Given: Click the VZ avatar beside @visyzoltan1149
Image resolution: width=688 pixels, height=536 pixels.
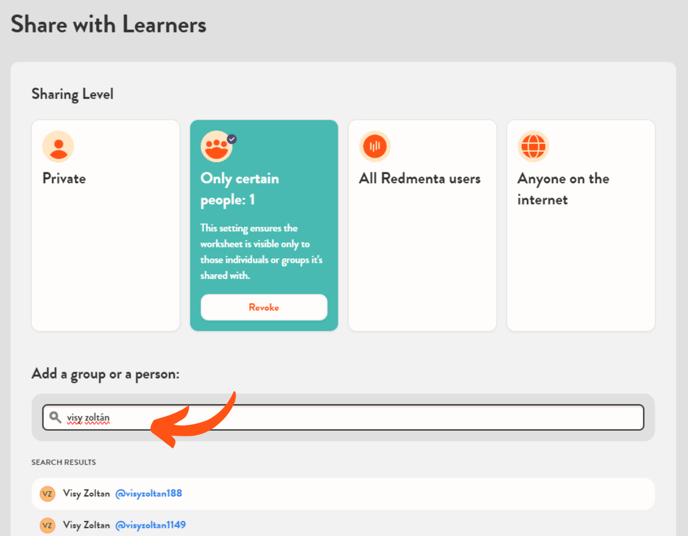Looking at the screenshot, I should (x=47, y=525).
